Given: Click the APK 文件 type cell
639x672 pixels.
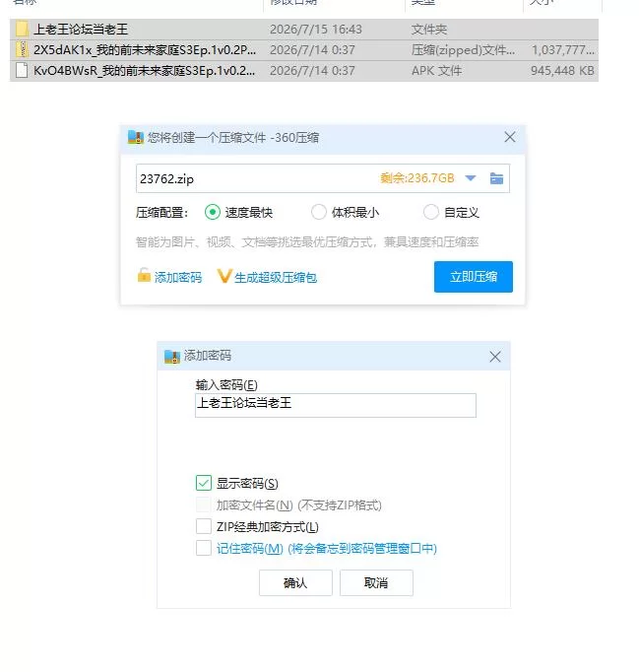Looking at the screenshot, I should tap(436, 71).
